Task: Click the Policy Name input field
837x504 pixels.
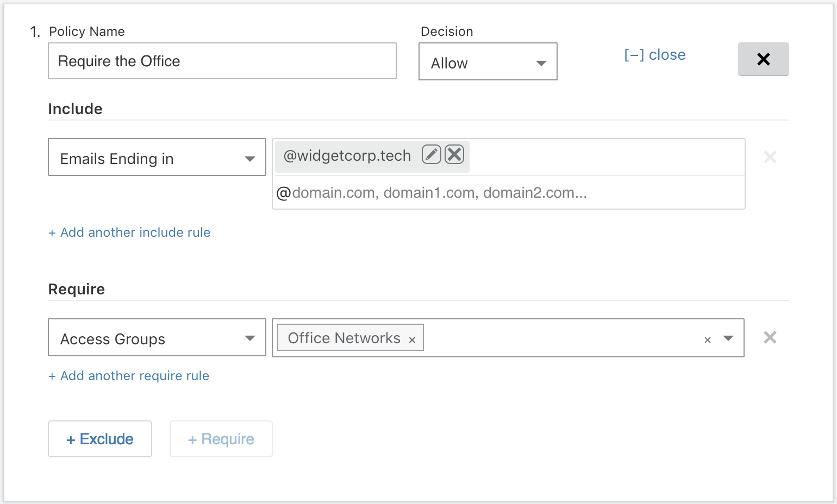Action: point(222,61)
